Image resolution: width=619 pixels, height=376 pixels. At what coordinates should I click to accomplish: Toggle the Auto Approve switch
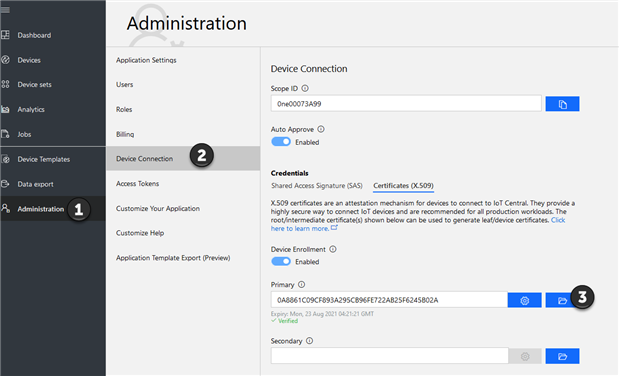[281, 142]
